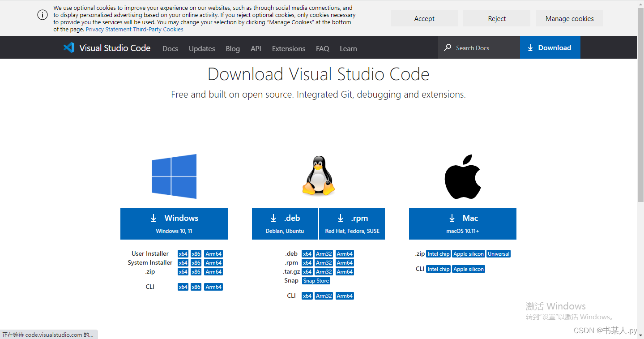Viewport: 644px width, 339px height.
Task: Select Windows CLI Arm64 download
Action: [x=213, y=287]
